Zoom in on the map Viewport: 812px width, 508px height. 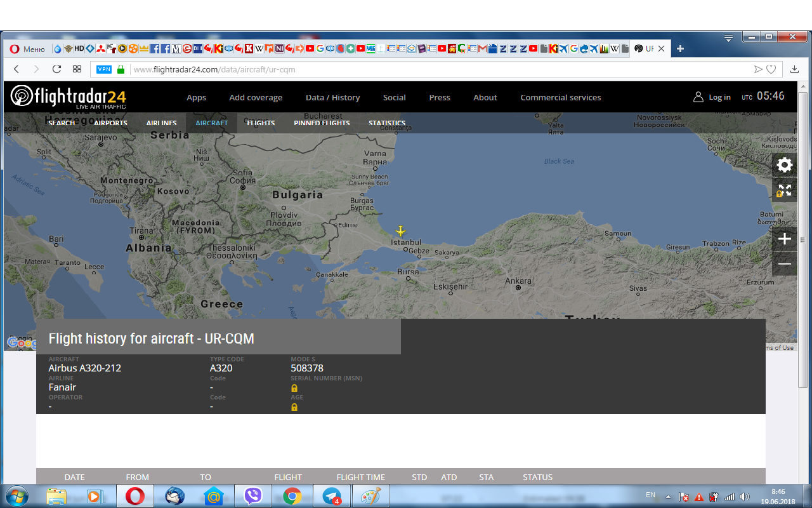785,239
